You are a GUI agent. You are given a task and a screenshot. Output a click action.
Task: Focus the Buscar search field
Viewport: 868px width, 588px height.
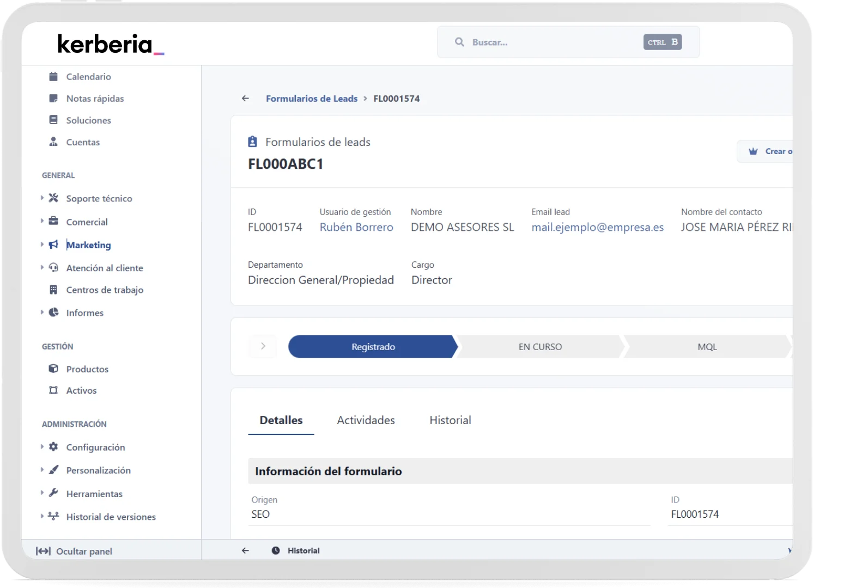point(568,42)
